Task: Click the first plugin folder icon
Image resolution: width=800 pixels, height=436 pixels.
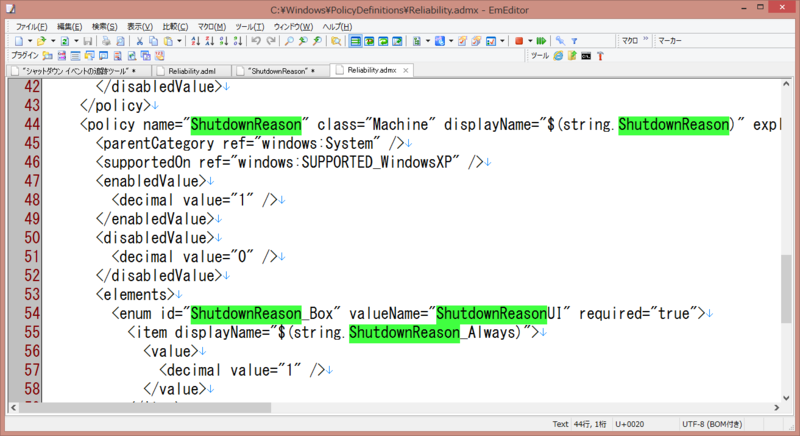Action: pyautogui.click(x=47, y=56)
